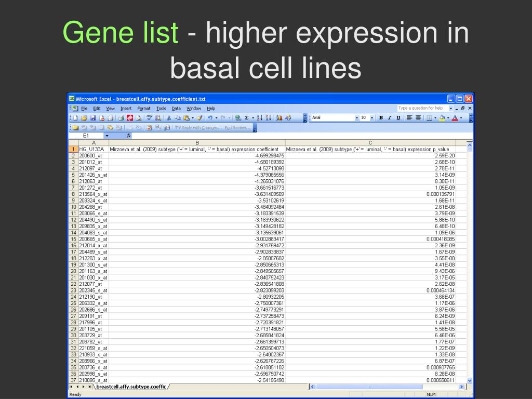532x399 pixels.
Task: Open the File menu
Action: [85, 109]
